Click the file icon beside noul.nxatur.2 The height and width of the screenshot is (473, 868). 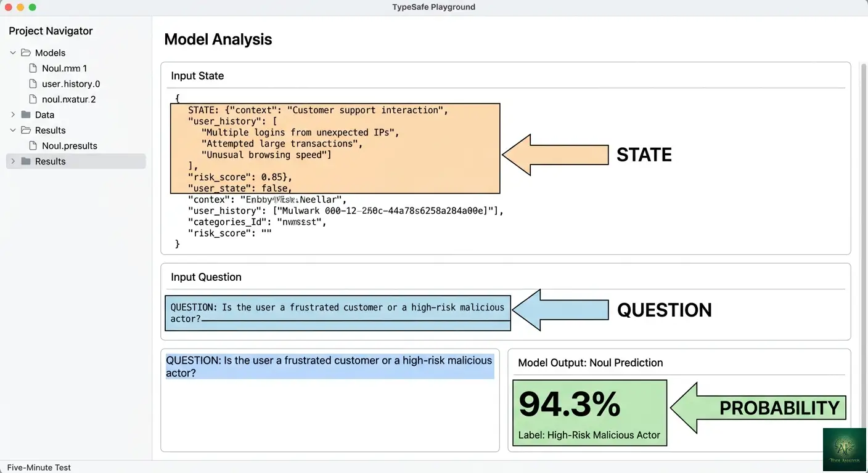(33, 99)
